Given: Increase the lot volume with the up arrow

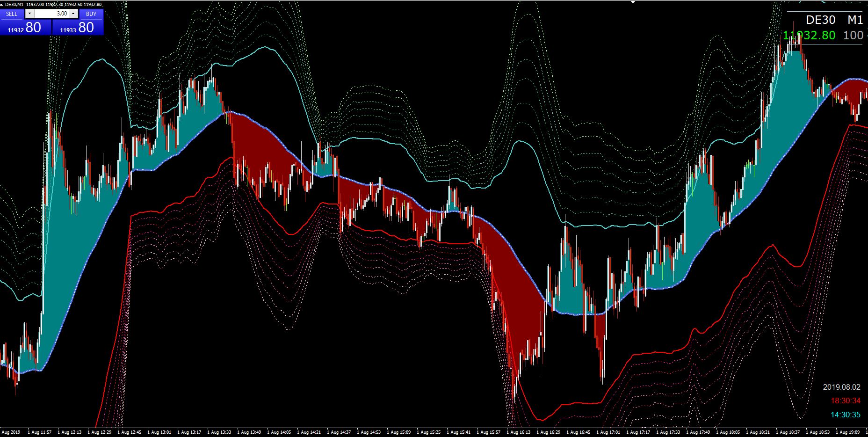Looking at the screenshot, I should click(73, 14).
